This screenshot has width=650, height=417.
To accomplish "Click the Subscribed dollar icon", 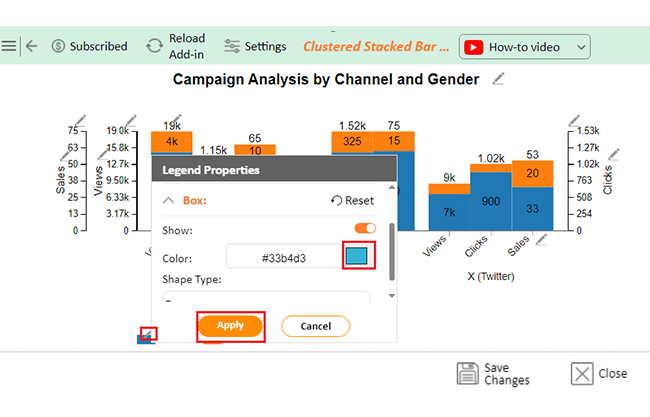I will (58, 46).
